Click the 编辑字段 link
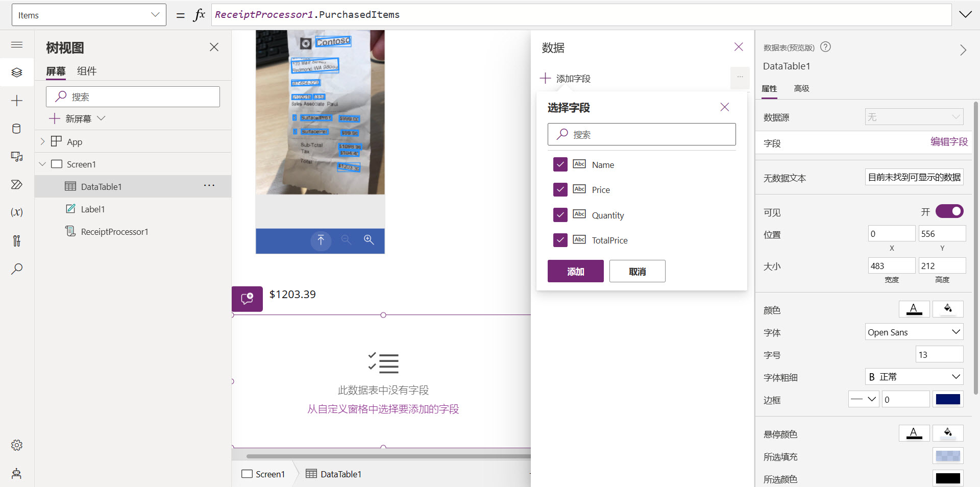 pos(949,141)
